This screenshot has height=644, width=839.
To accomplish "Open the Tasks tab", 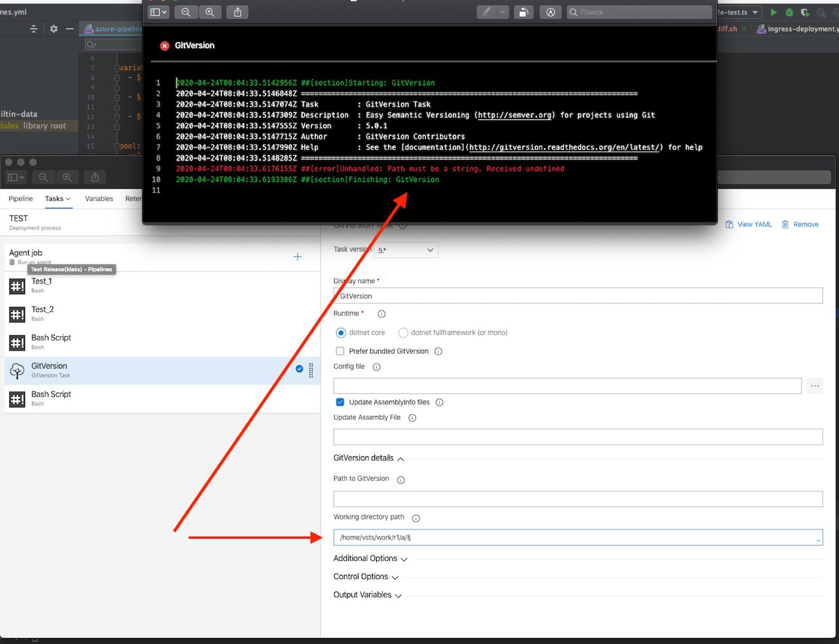I will [x=58, y=199].
